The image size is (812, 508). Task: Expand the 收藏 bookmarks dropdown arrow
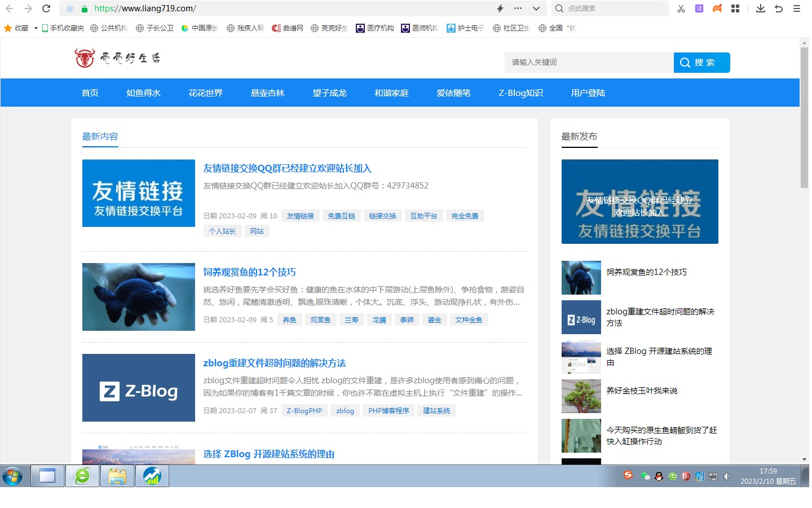tap(36, 28)
